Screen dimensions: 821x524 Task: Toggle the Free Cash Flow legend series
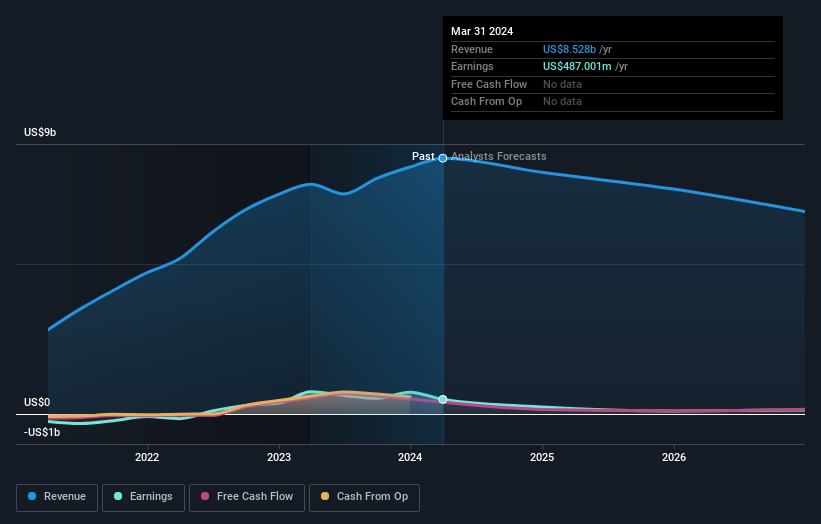click(247, 497)
